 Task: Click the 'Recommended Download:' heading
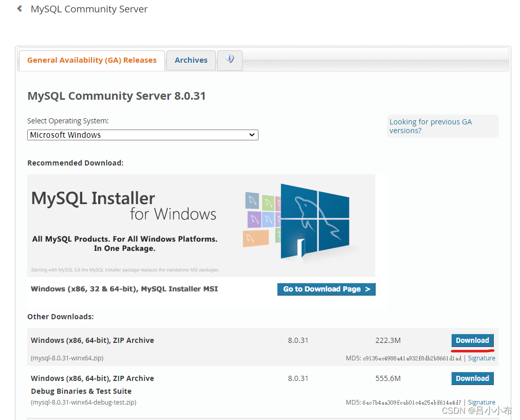pos(76,163)
